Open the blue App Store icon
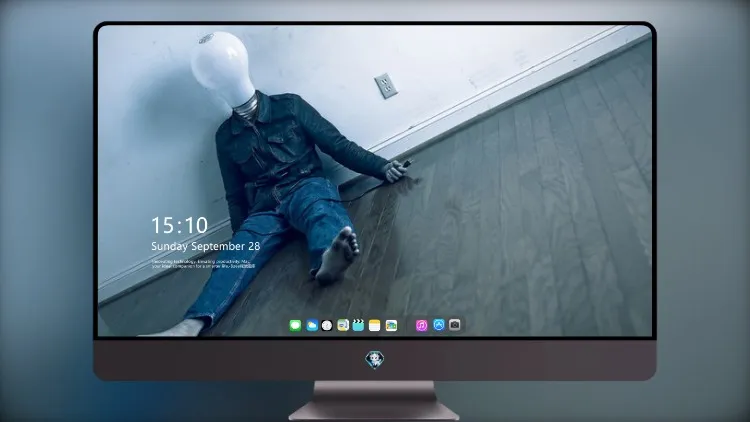 pyautogui.click(x=439, y=325)
